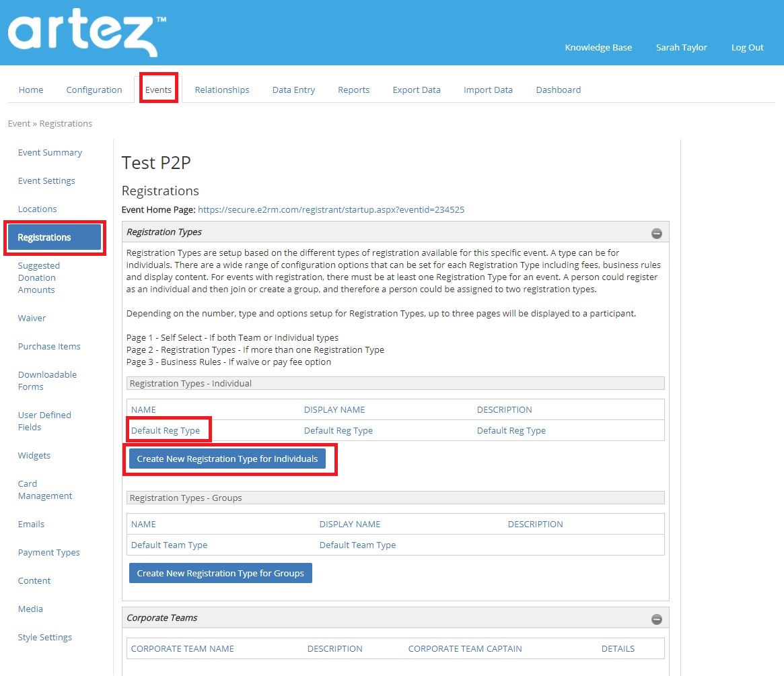Click the Default Reg Type display name cell
784x676 pixels.
338,431
